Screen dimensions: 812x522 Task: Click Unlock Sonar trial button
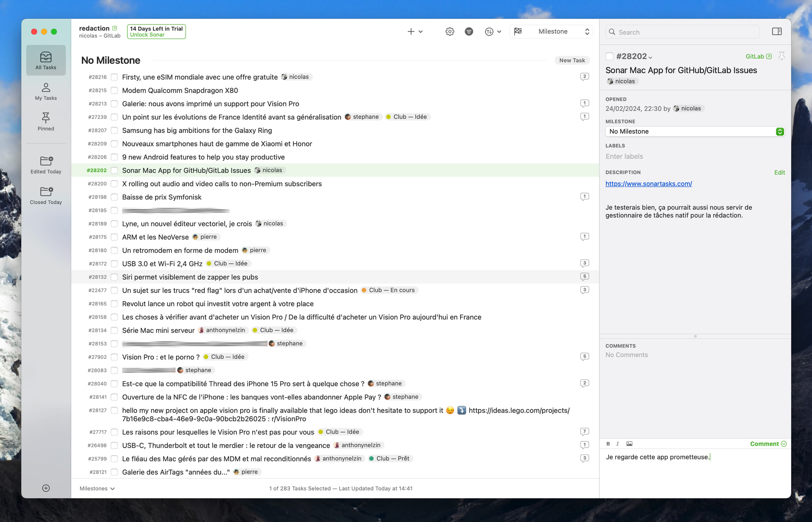point(156,32)
